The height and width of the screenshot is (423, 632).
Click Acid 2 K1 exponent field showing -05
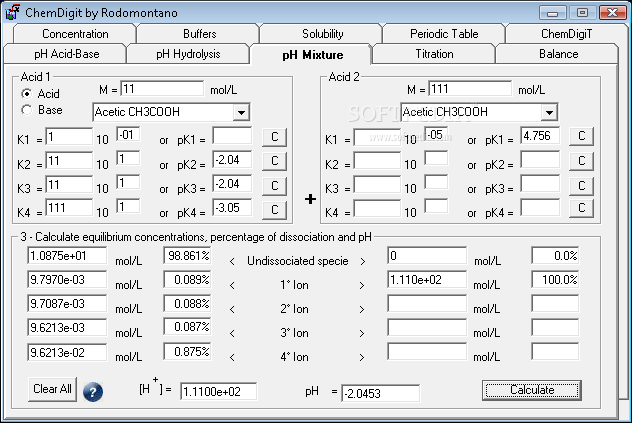pos(436,134)
